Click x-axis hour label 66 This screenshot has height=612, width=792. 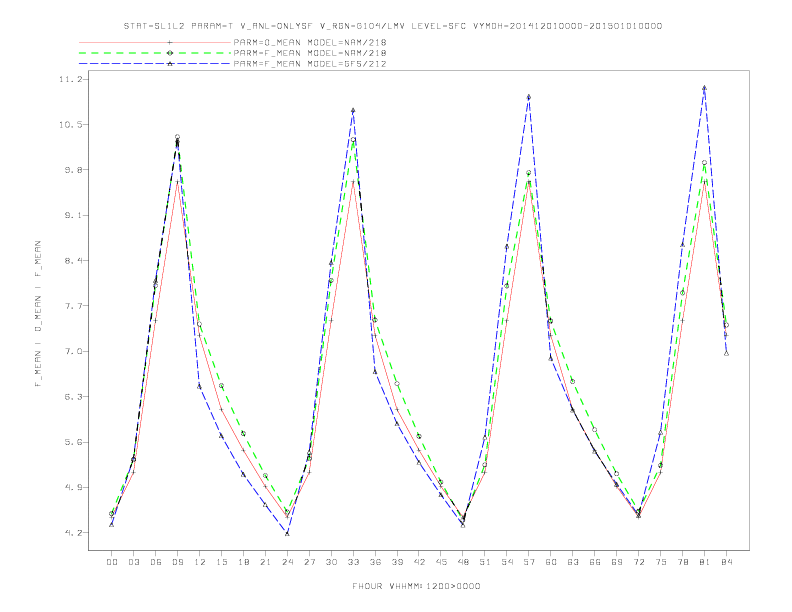[595, 562]
